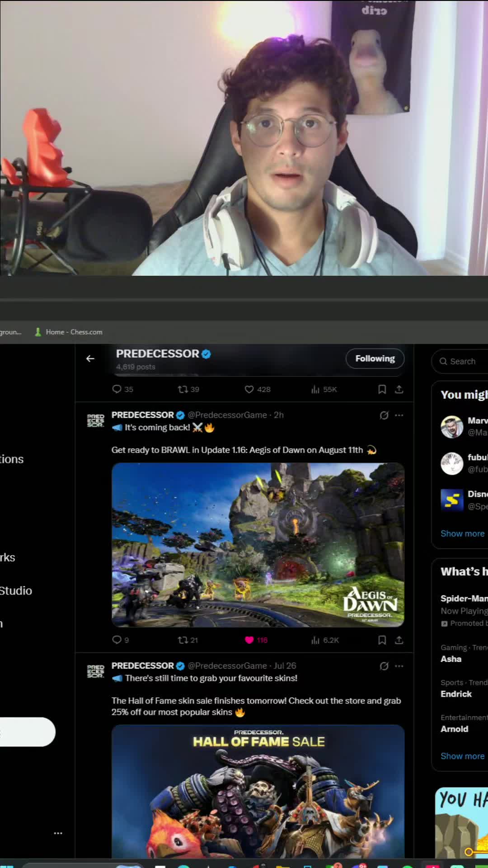This screenshot has width=488, height=868.
Task: Click Show more under What's happening
Action: click(x=462, y=756)
